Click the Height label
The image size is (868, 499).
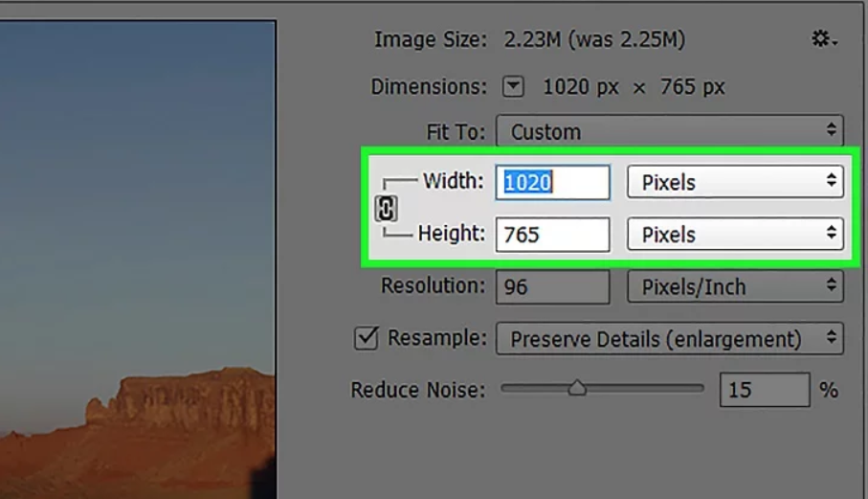[451, 233]
